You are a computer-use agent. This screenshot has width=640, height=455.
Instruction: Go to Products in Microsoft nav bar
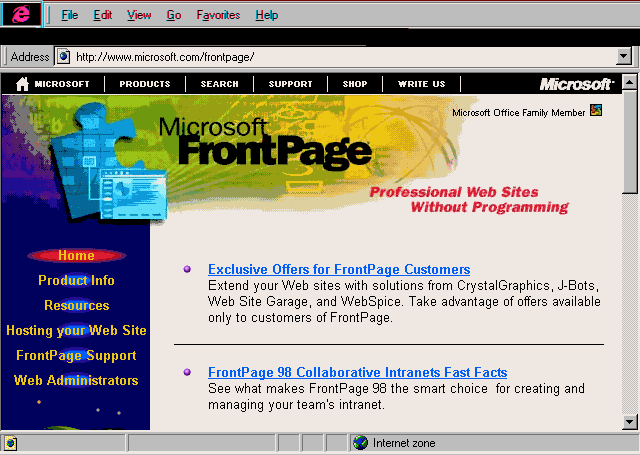144,84
